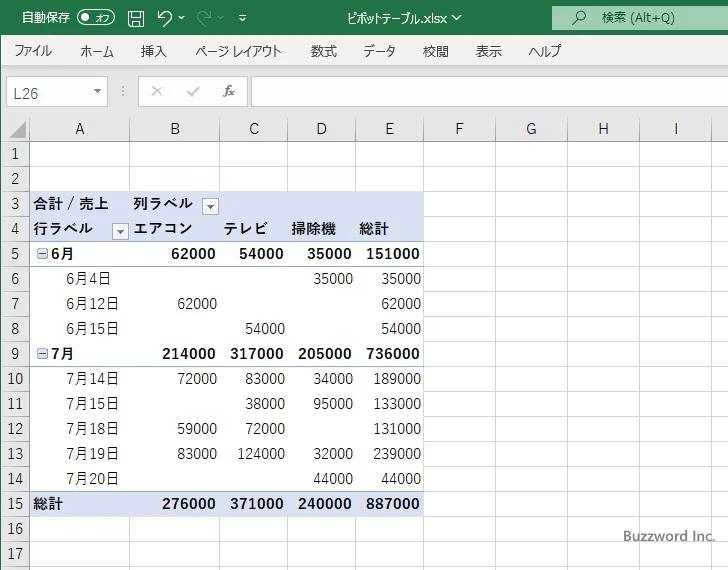Click the formula bar Enter checkmark icon
Screen dimensions: 728x570
193,91
